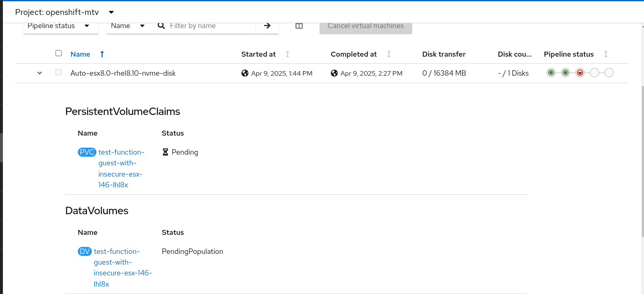644x294 pixels.
Task: Click the manage columns icon
Action: pos(299,26)
